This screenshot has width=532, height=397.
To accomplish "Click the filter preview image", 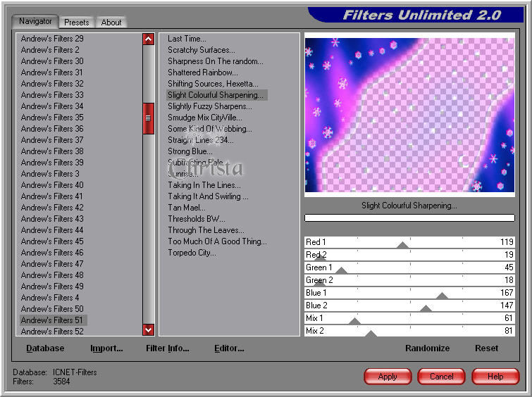I will [409, 115].
